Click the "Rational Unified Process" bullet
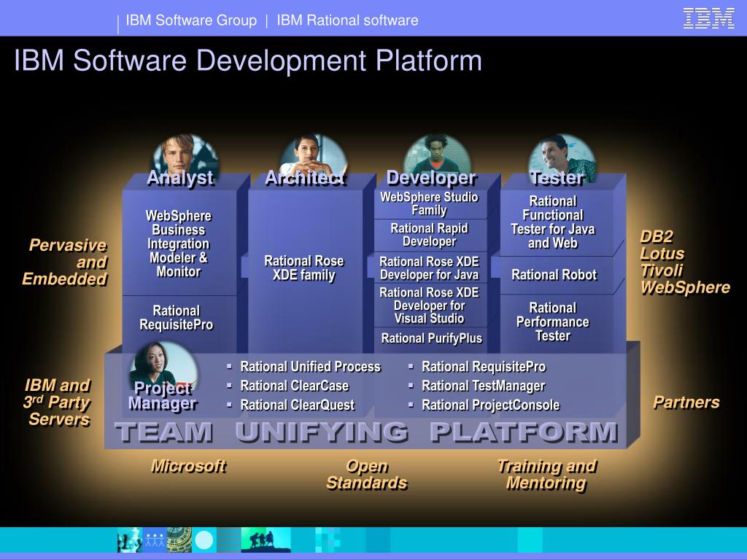This screenshot has width=747, height=560. click(310, 367)
